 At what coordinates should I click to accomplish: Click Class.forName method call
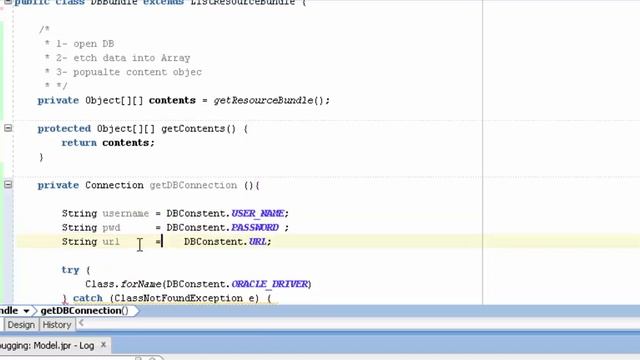tap(123, 284)
